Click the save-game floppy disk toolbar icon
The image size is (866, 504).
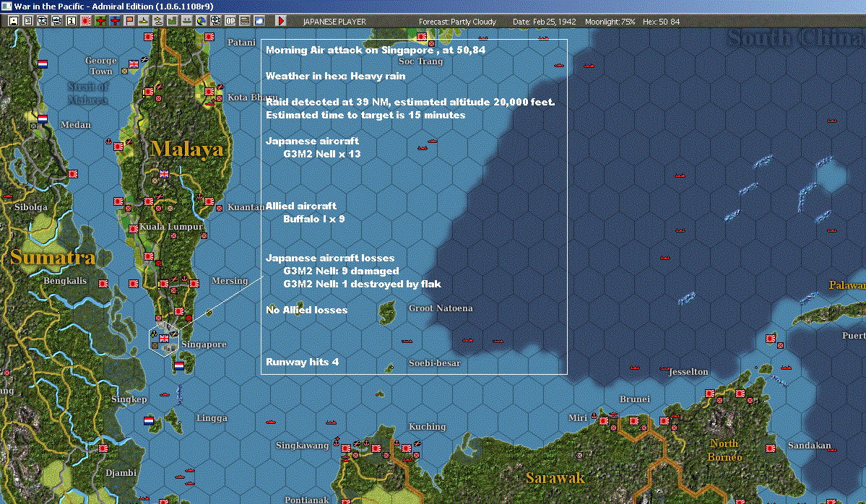point(13,21)
